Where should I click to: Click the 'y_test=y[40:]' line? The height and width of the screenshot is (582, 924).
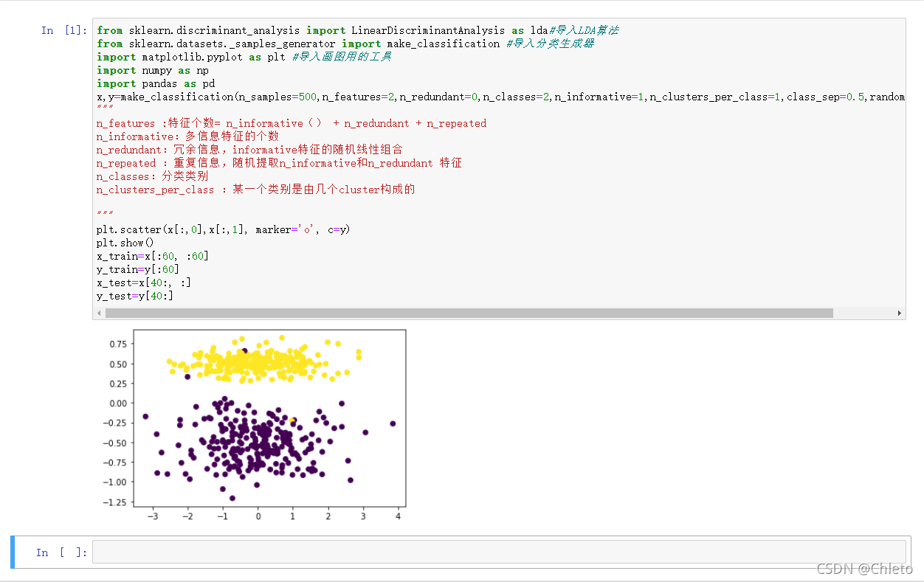[135, 296]
